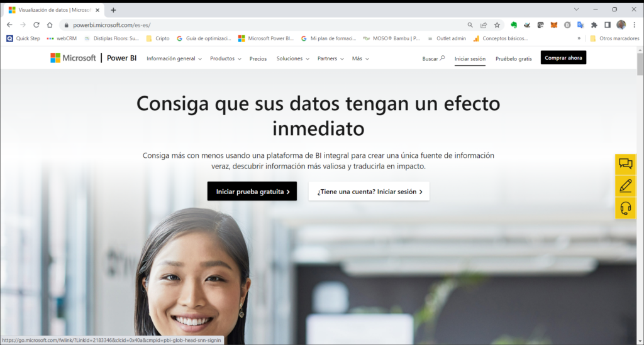Share this page via address bar icon

pos(484,25)
